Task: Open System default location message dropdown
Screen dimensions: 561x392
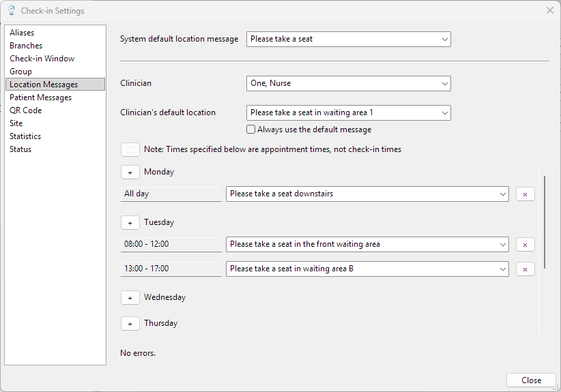Action: (x=348, y=40)
